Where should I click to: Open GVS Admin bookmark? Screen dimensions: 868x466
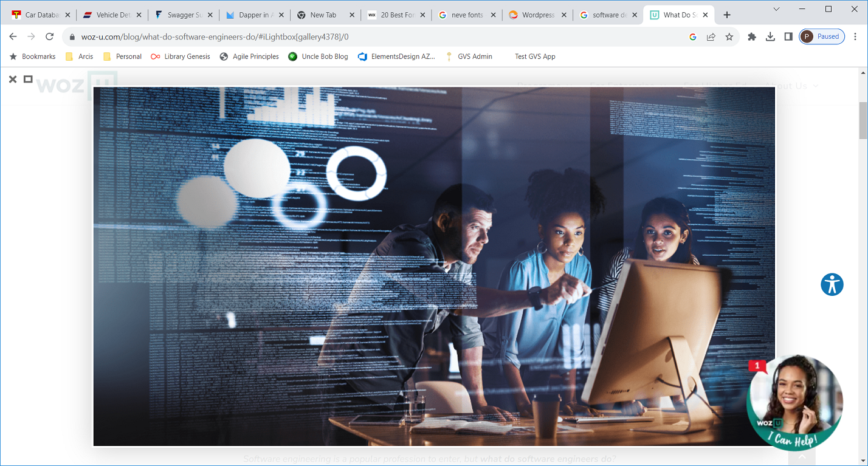469,57
